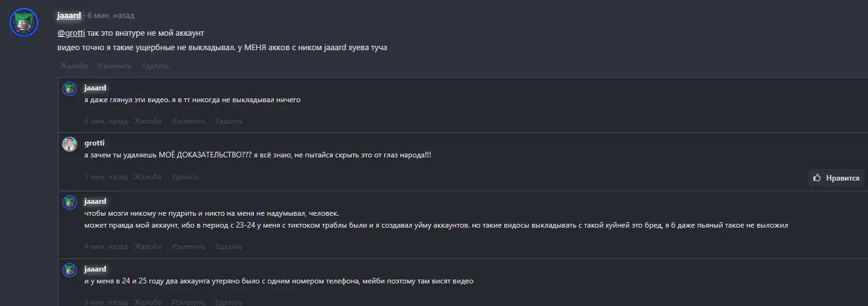Click Изменить under the 'чтобы мозги' reply
Viewport: 868px width, 306px height.
click(188, 246)
